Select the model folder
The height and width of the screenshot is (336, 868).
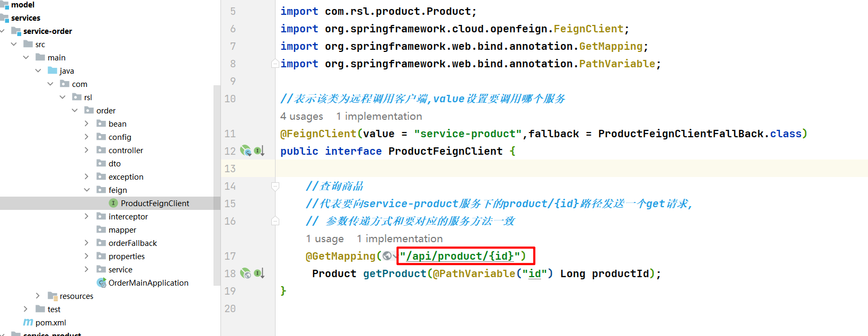pyautogui.click(x=23, y=5)
